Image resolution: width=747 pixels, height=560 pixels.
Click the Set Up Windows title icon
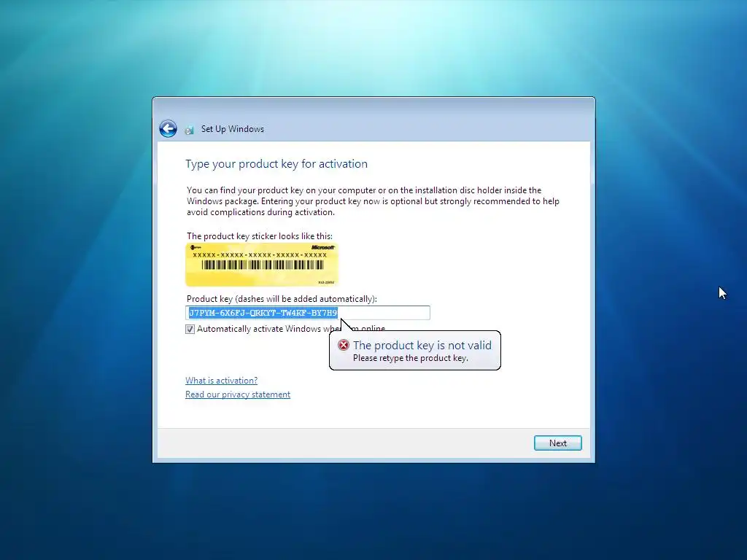point(190,130)
